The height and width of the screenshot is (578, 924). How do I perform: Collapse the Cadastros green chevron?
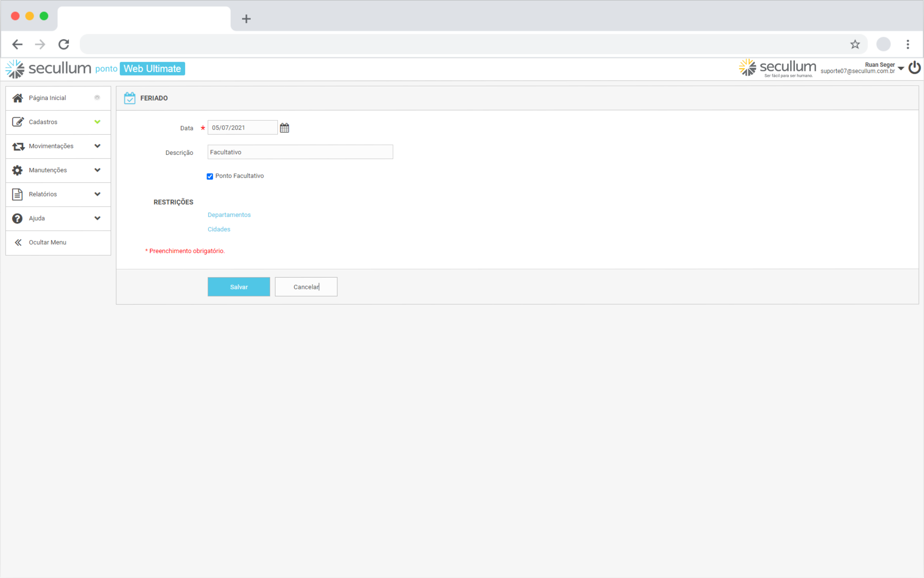(x=97, y=122)
